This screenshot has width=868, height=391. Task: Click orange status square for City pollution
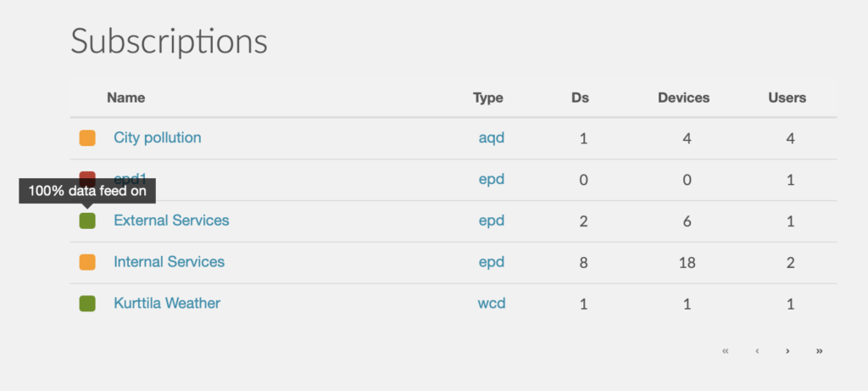pos(87,138)
